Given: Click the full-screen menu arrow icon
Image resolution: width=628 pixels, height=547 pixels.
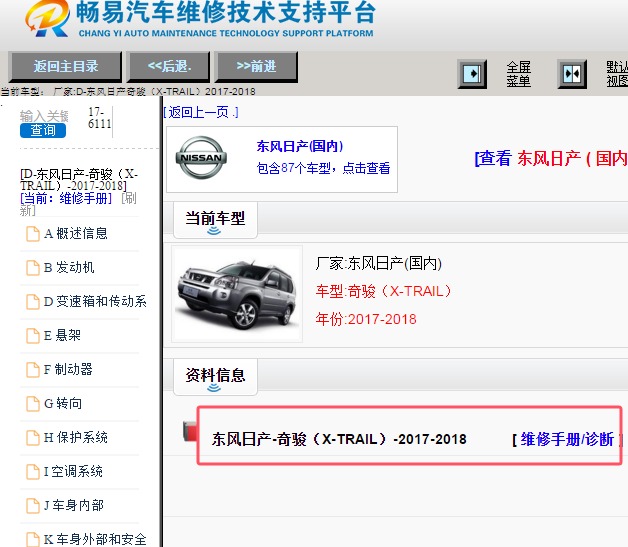Looking at the screenshot, I should pos(472,74).
